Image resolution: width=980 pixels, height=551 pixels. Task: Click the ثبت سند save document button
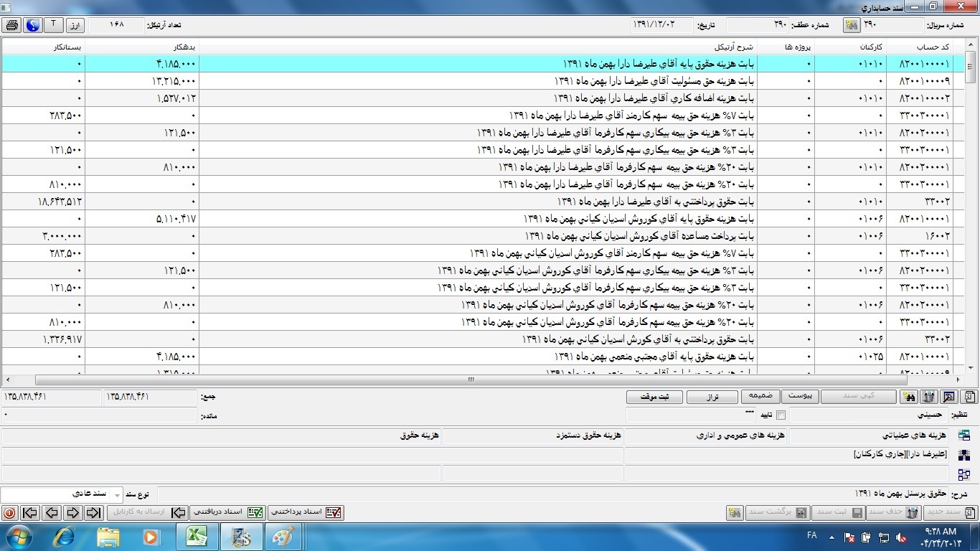click(x=838, y=513)
